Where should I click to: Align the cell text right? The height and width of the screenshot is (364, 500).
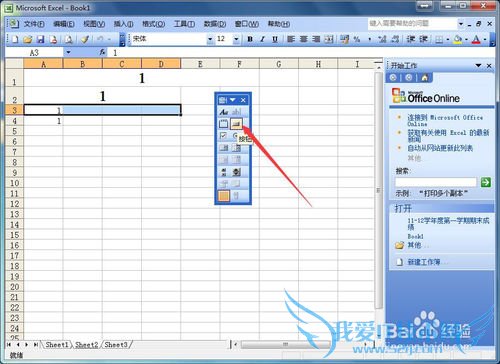316,39
